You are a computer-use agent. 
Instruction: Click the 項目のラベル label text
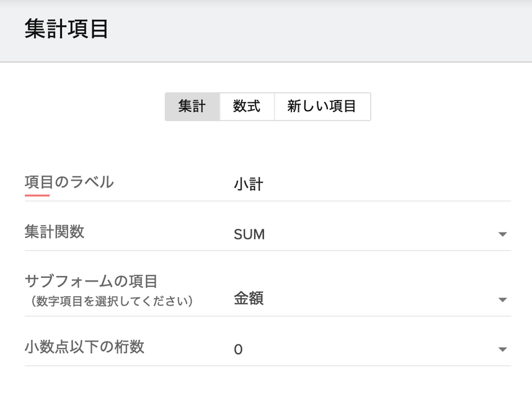pos(69,182)
